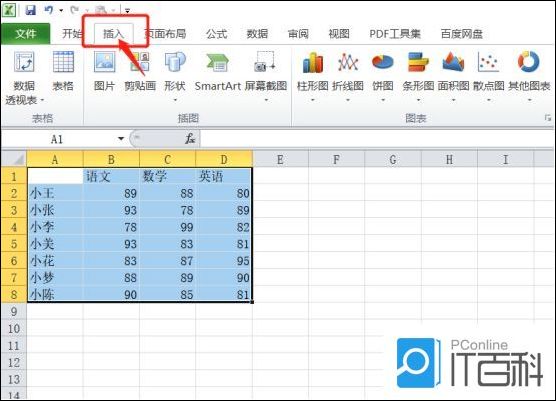Image resolution: width=556 pixels, height=401 pixels.
Task: Insert a 条形图 bar chart
Action: (418, 71)
